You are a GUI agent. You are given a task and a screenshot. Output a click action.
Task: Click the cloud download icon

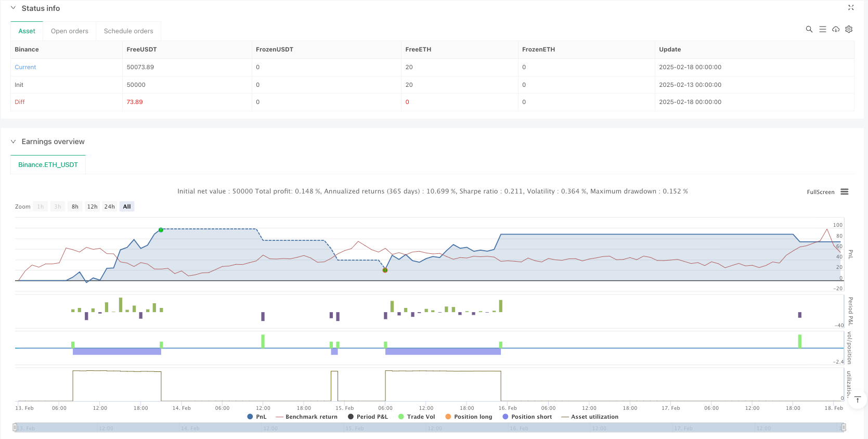click(x=835, y=30)
